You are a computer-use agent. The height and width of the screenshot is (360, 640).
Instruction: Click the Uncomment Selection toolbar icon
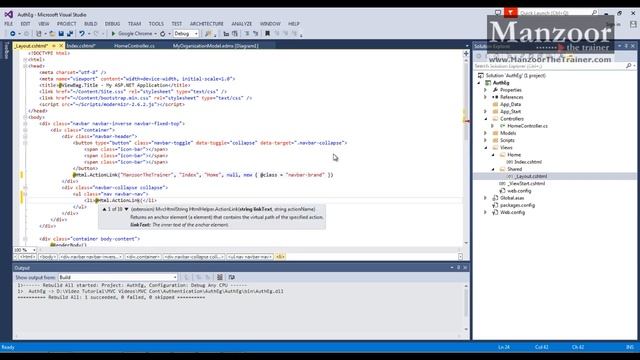click(256, 34)
